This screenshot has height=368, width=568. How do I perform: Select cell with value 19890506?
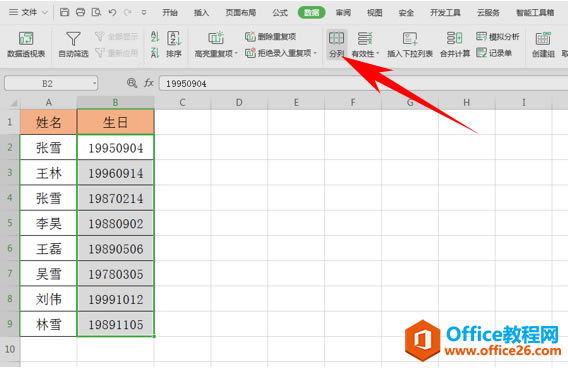tap(116, 248)
